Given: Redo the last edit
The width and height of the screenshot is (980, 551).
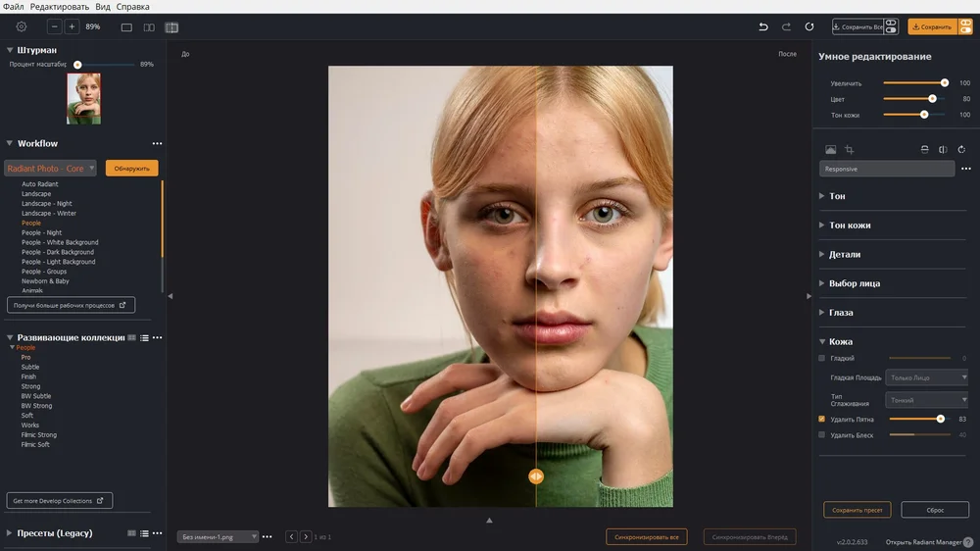Looking at the screenshot, I should 786,26.
